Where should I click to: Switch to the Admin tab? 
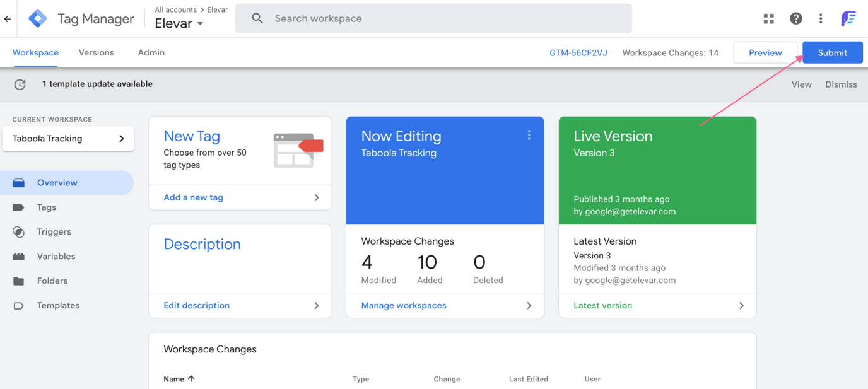[x=151, y=53]
